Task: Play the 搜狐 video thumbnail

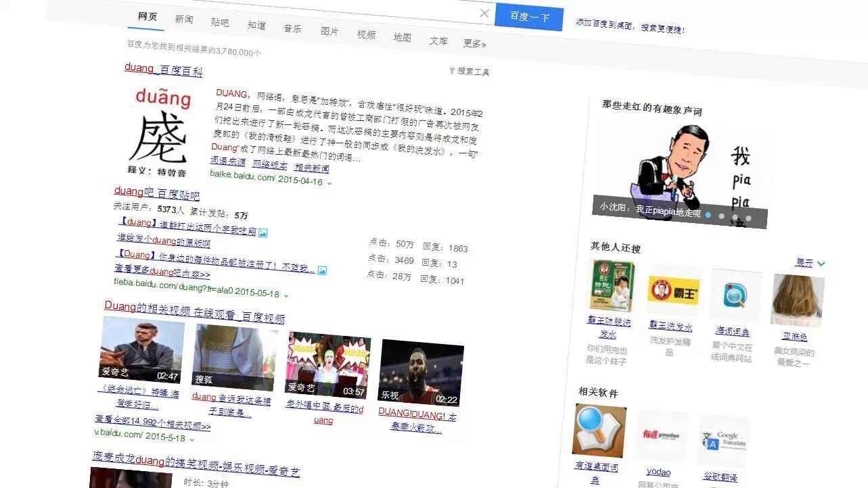Action: pyautogui.click(x=235, y=358)
